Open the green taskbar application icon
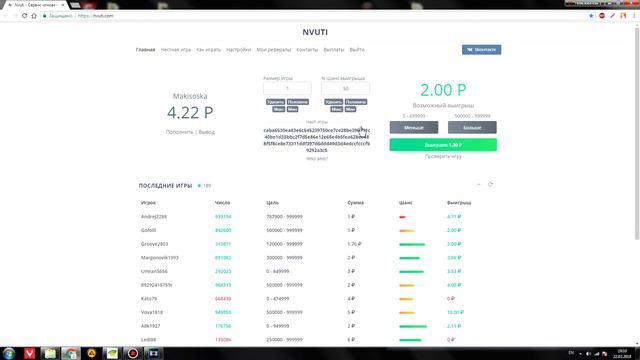The height and width of the screenshot is (360, 640). pyautogui.click(x=112, y=353)
